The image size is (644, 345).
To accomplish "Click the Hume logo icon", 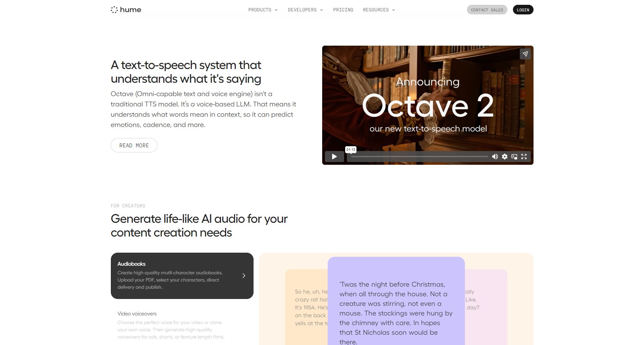I will tap(114, 10).
